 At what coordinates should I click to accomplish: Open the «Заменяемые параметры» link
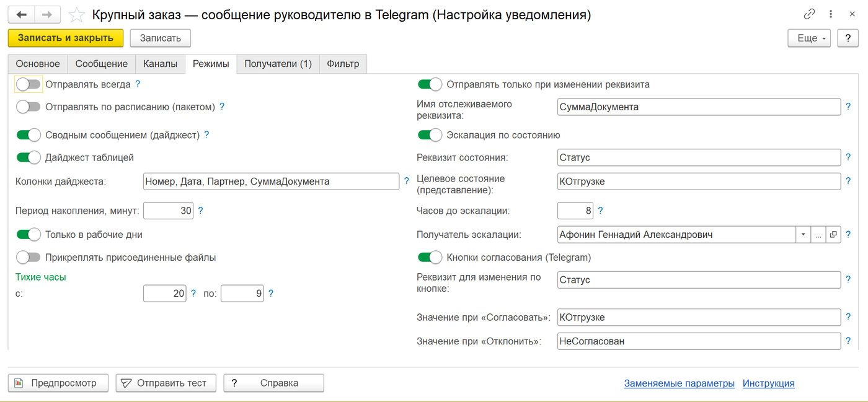pos(680,383)
